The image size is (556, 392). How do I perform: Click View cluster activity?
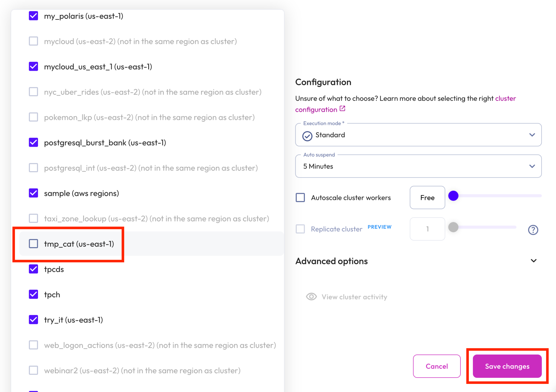[354, 297]
